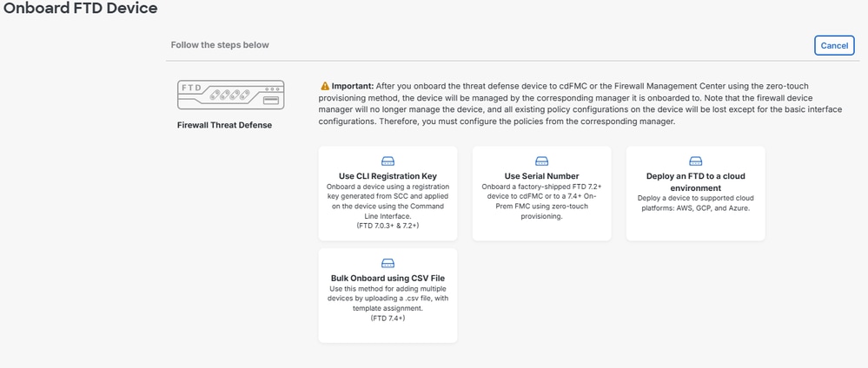Choose the Use Serial Number title
The image size is (868, 368).
[x=541, y=176]
